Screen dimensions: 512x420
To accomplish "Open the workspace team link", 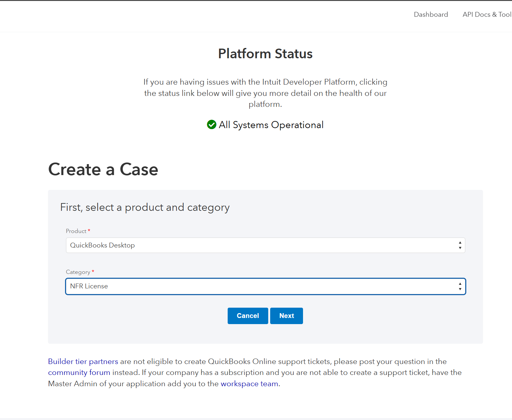I will 250,384.
